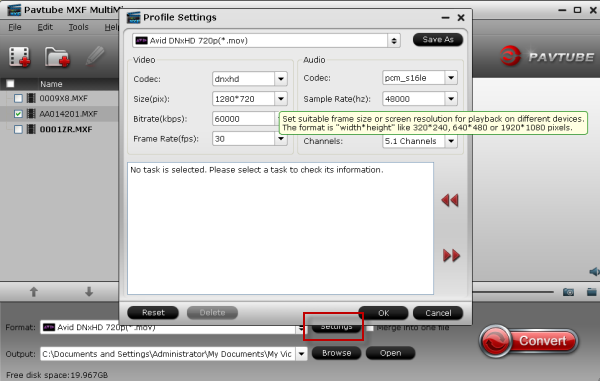Screen dimensions: 600x381
Task: Click the Frame Rate field showing 30
Action: [x=243, y=138]
